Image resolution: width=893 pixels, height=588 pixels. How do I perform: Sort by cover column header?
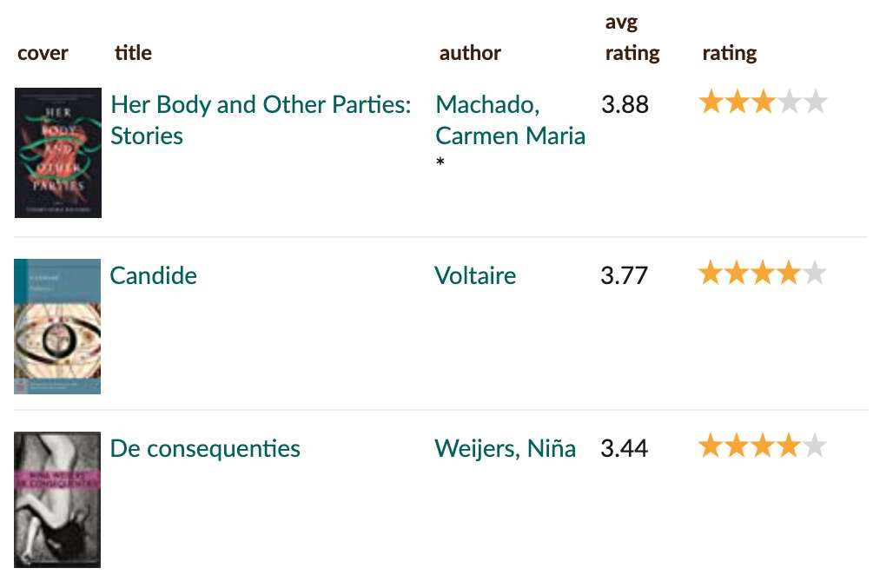43,53
